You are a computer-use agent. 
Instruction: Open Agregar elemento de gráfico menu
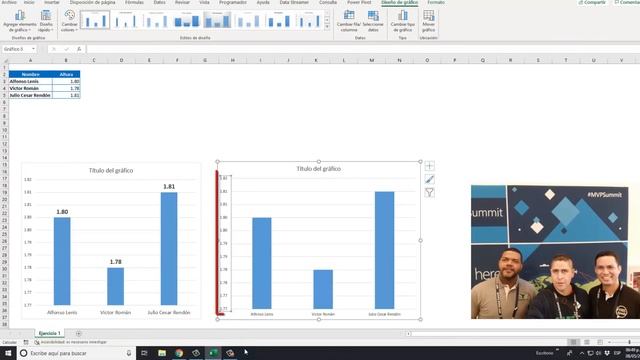tap(20, 21)
